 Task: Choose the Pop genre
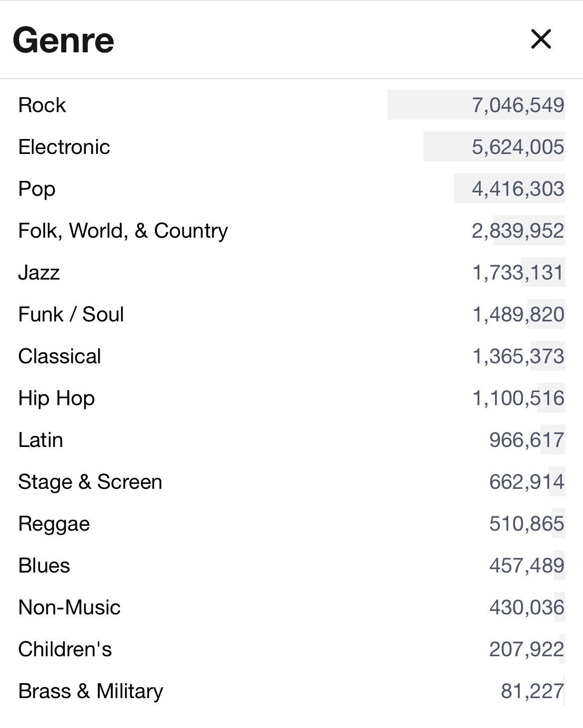[x=291, y=188]
